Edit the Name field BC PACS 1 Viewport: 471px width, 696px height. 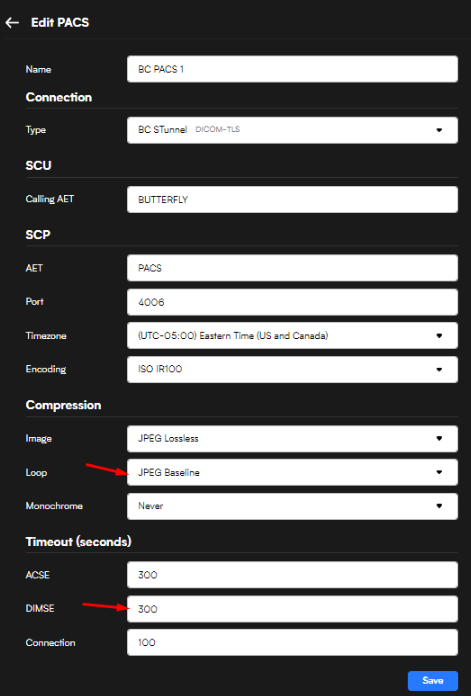click(x=292, y=69)
